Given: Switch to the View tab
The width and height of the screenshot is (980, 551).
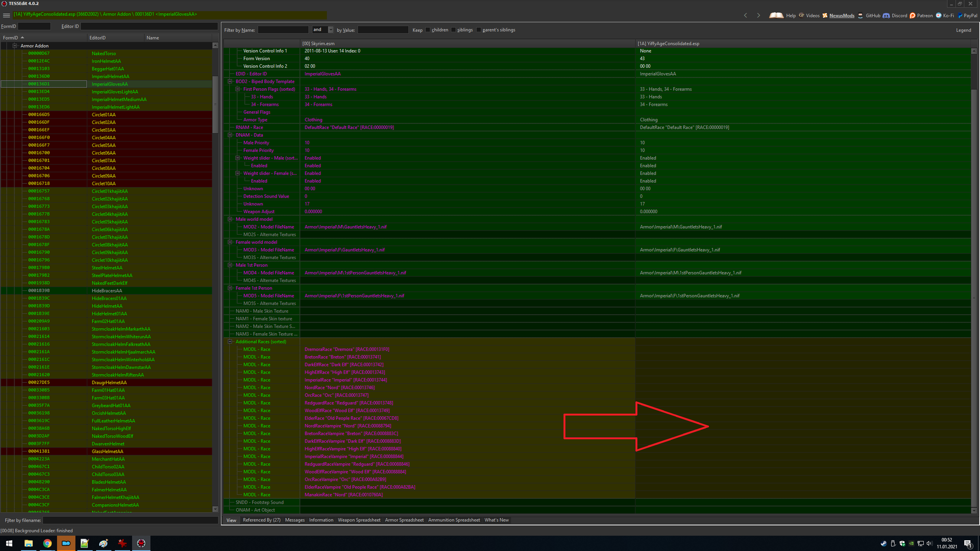Looking at the screenshot, I should click(x=231, y=520).
